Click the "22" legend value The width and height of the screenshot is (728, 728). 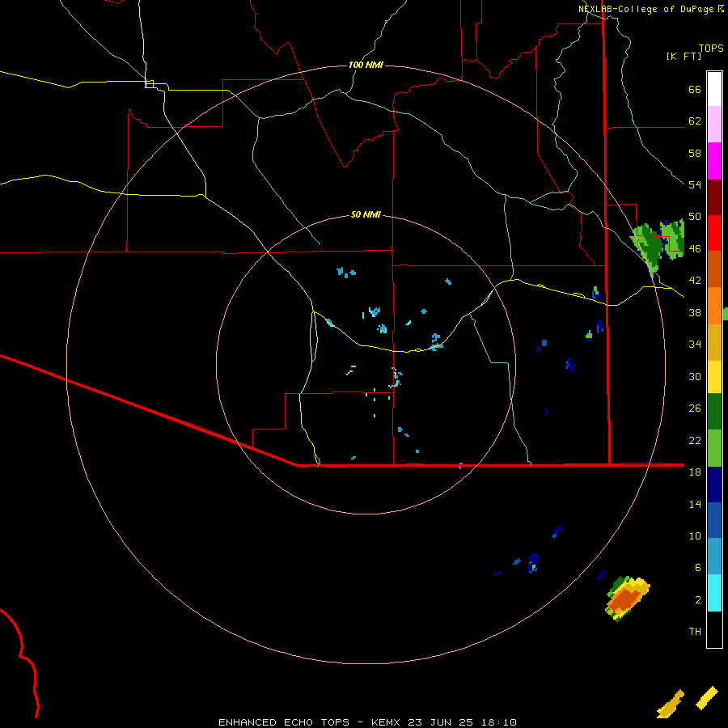point(695,441)
